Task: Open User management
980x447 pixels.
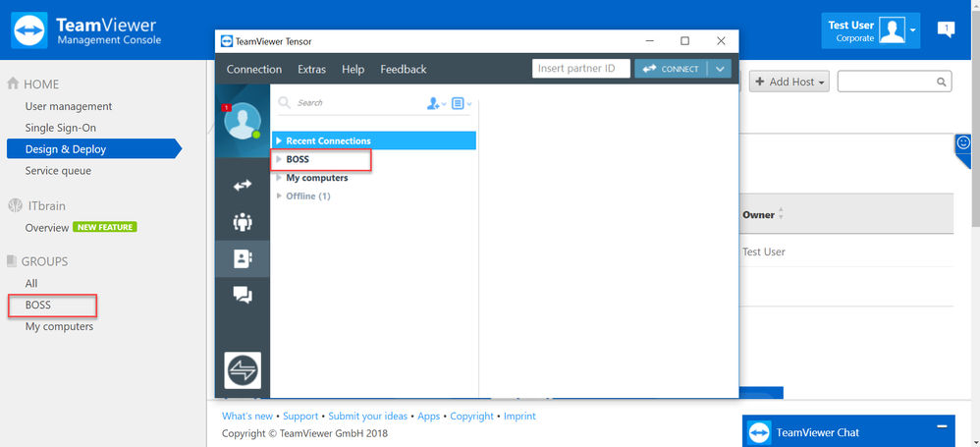Action: click(69, 106)
